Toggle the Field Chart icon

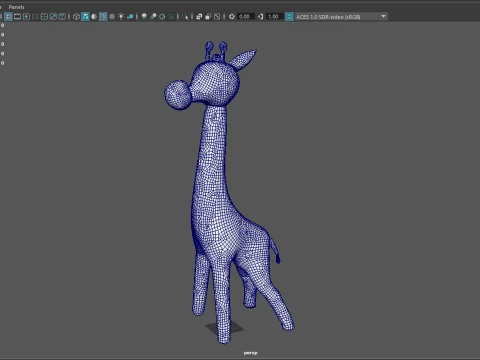point(44,16)
